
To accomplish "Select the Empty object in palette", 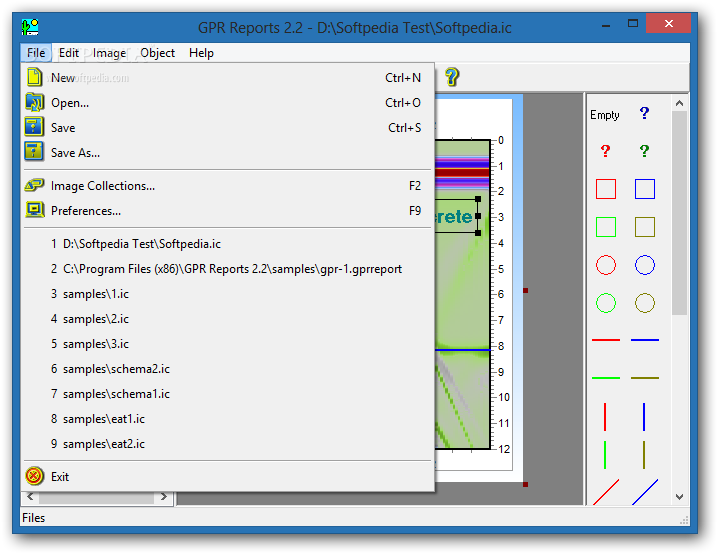I will tap(604, 114).
